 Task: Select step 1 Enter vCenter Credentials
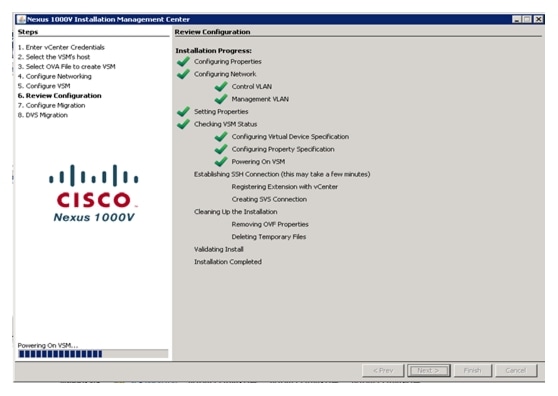[x=61, y=47]
